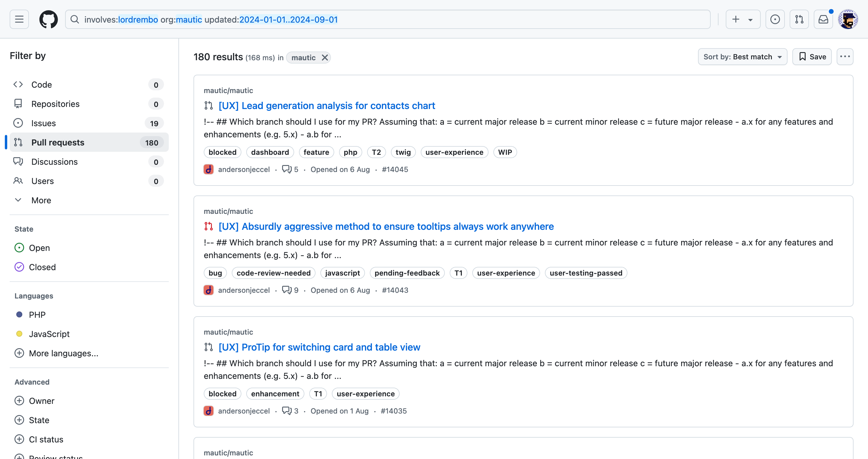This screenshot has width=868, height=459.
Task: Click the plus create-new icon
Action: [x=736, y=19]
